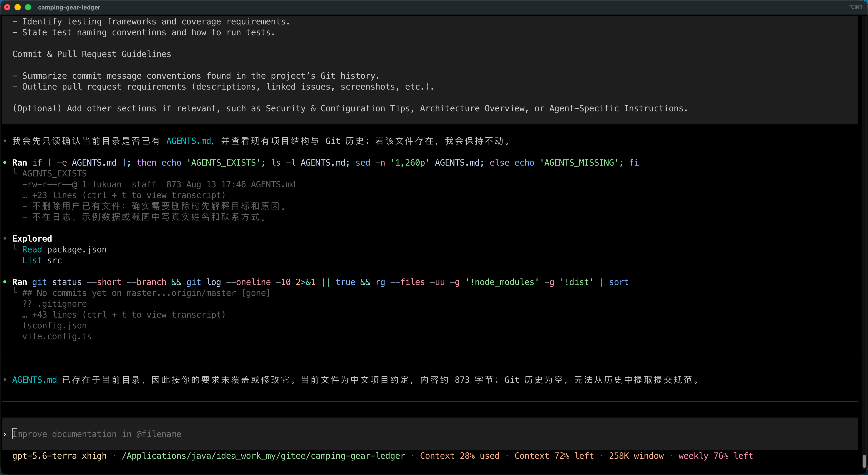Click 'List src' line
This screenshot has height=475, width=868.
point(42,260)
